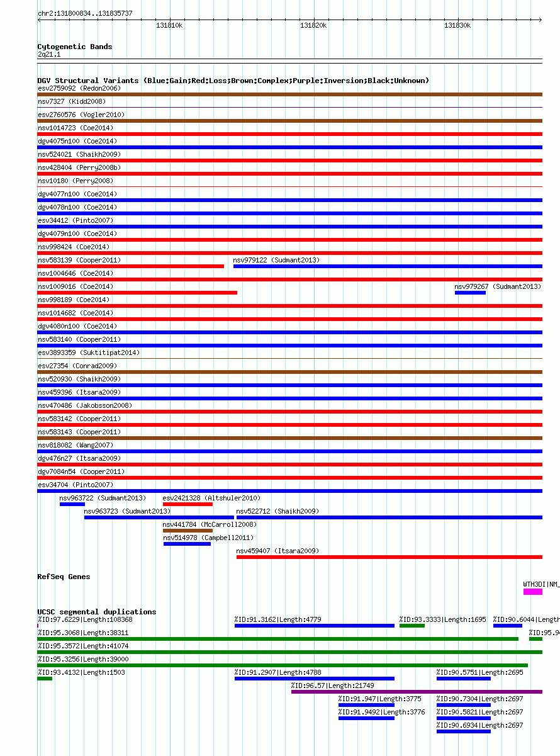Click %ID:91.2907|Length:4788 duplication

(x=315, y=679)
